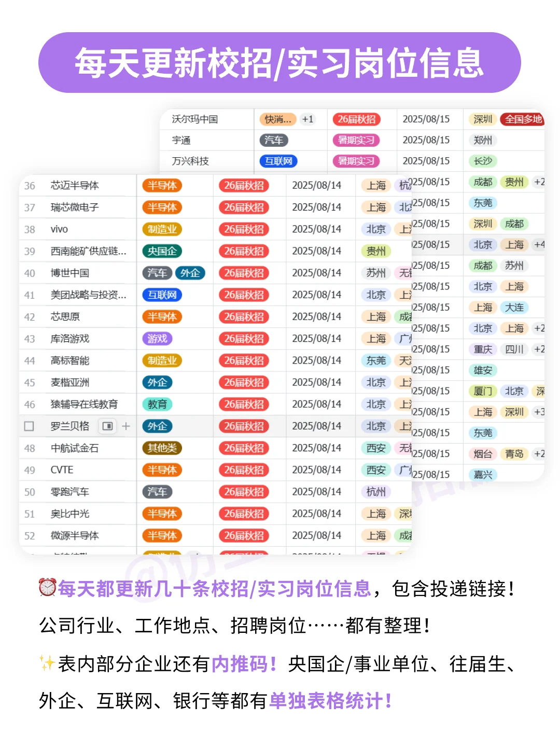Click the 其他类 tag for 中航试金石
Screen dimensions: 560x747
click(x=162, y=448)
